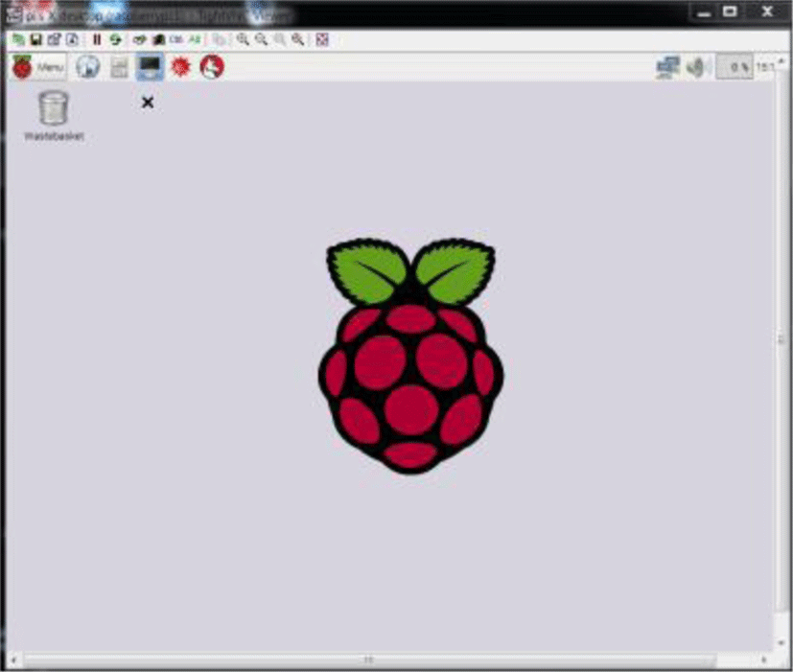Click the scroll left arrow at the bottom
The image size is (793, 672).
point(13,660)
